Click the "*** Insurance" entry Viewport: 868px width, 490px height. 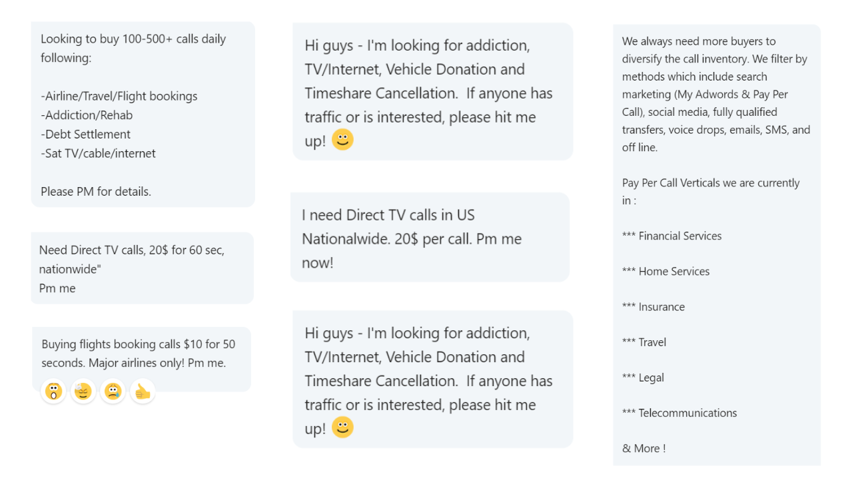click(653, 307)
